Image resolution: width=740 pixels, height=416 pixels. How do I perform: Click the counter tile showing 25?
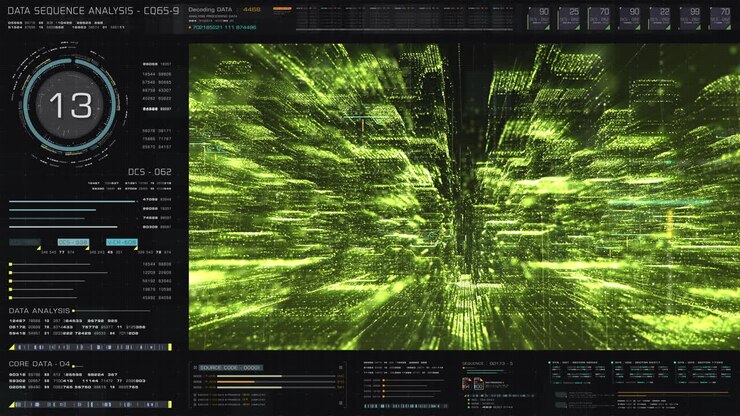click(569, 18)
